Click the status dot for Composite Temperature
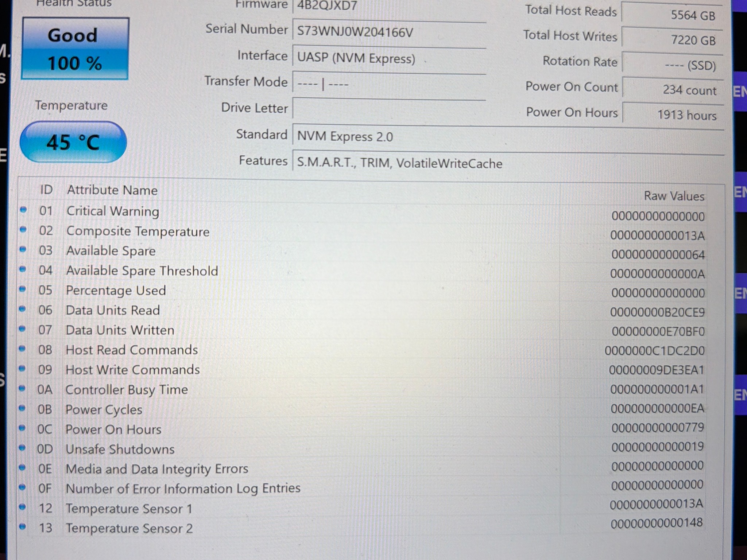Image resolution: width=747 pixels, height=560 pixels. tap(23, 229)
